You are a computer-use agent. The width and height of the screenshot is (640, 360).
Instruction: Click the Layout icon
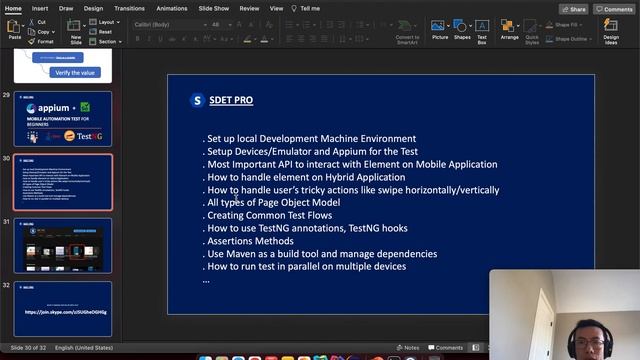93,22
